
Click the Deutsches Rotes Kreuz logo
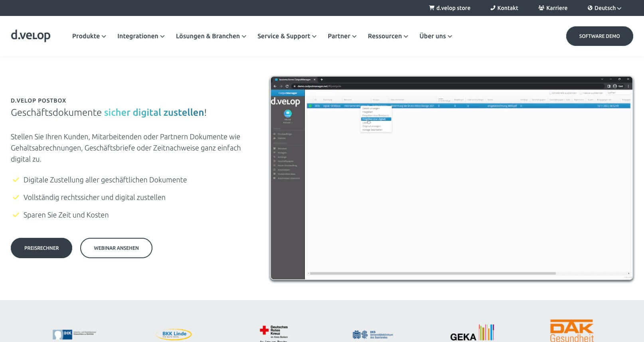click(274, 333)
